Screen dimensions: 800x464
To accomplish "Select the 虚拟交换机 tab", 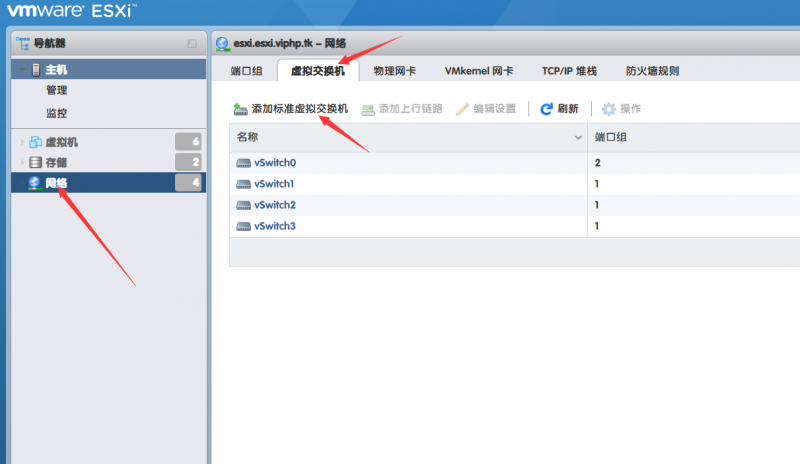I will 318,71.
